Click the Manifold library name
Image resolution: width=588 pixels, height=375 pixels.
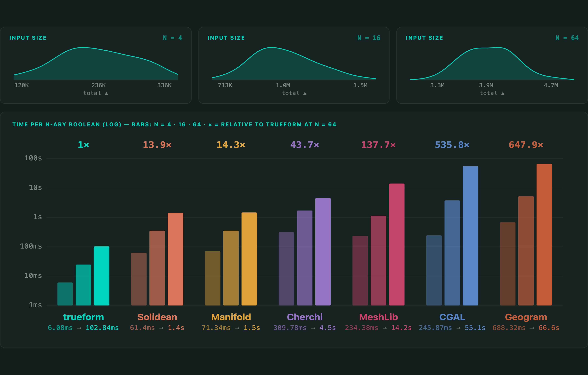click(x=231, y=317)
